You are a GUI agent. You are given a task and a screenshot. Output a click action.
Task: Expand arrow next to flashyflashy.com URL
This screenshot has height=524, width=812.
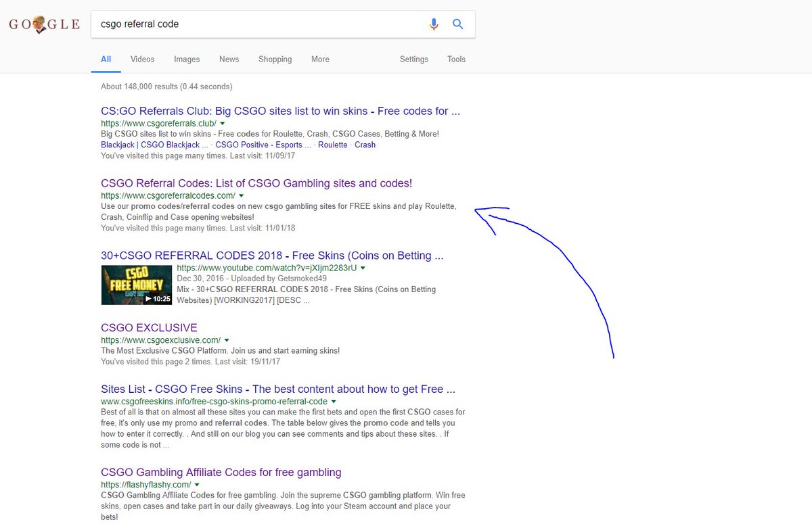click(x=197, y=485)
